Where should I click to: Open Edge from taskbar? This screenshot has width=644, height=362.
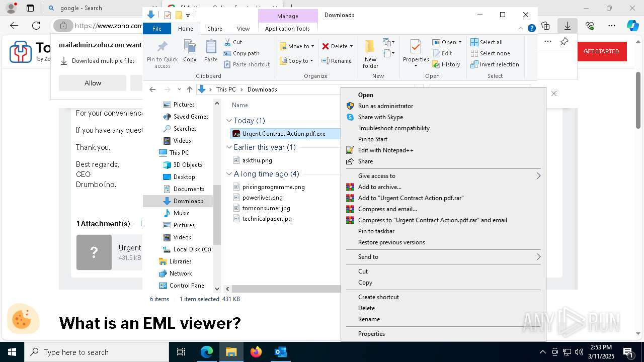tap(207, 352)
